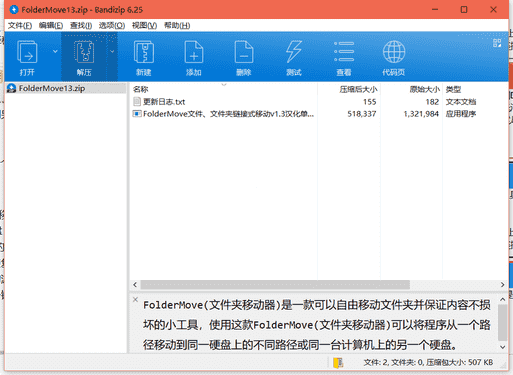513x375 pixels.
Task: Open the File (文件) menu
Action: point(20,25)
